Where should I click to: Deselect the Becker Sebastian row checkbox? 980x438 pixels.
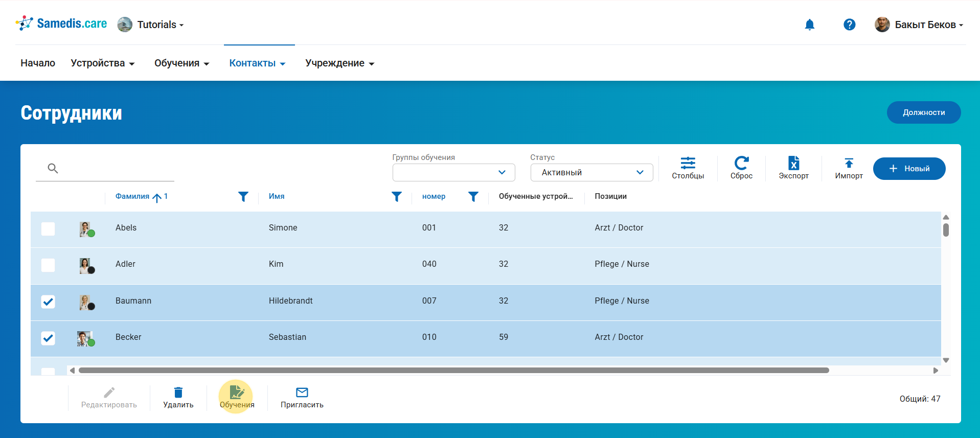[48, 338]
